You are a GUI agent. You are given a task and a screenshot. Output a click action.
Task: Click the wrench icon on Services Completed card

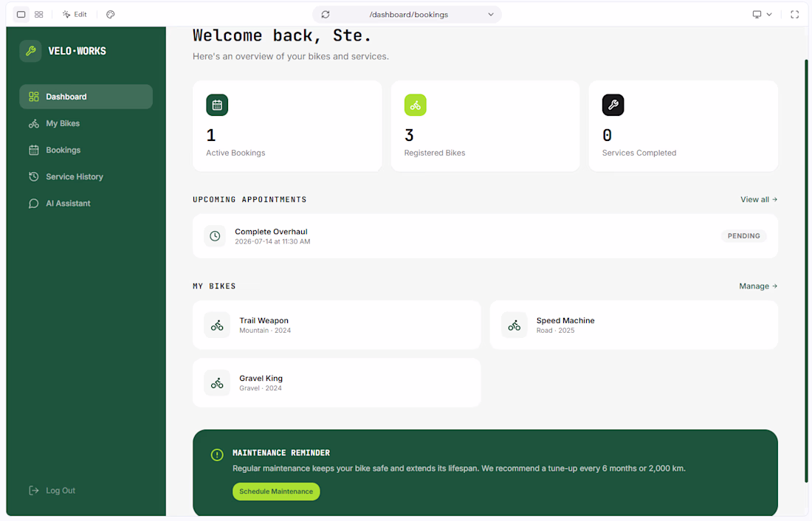[613, 105]
